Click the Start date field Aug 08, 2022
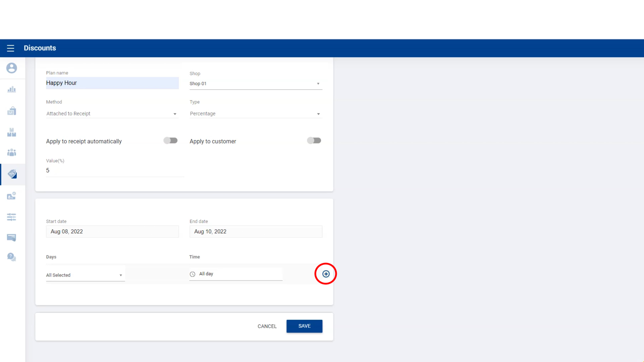 112,232
